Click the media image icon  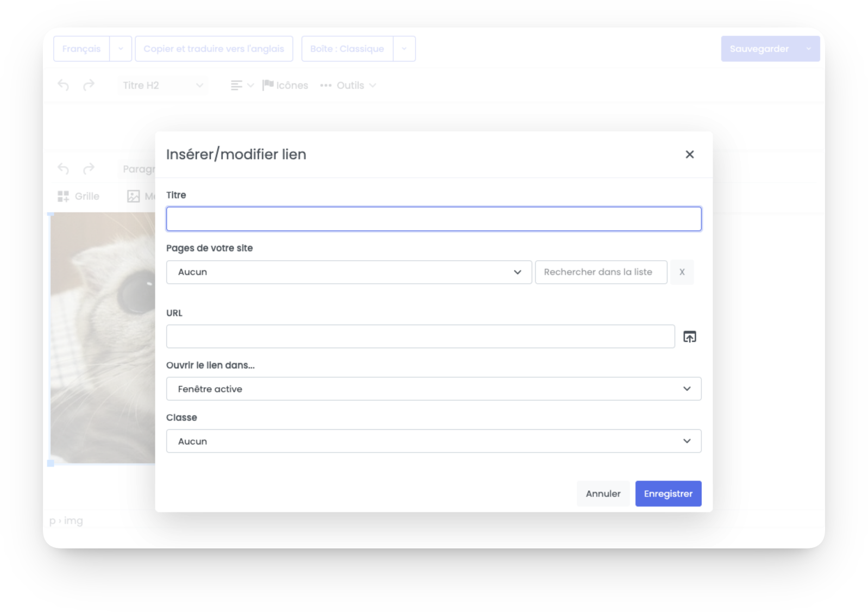(x=134, y=196)
